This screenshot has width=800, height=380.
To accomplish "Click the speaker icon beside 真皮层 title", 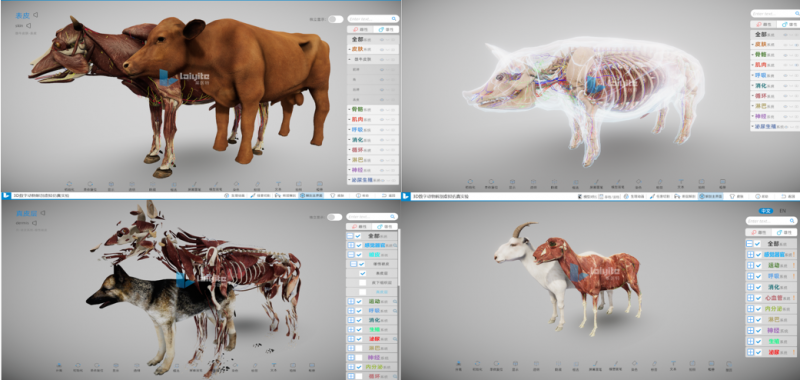I will [x=43, y=213].
